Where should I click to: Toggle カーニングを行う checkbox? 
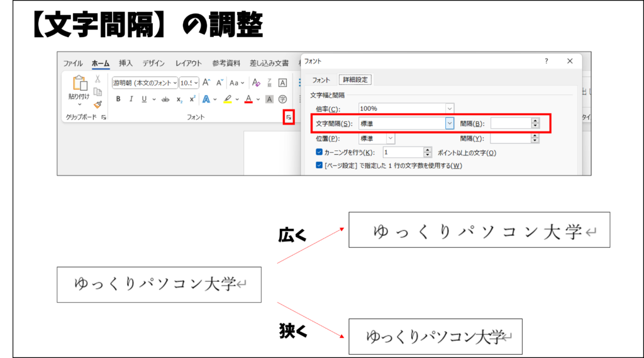[319, 152]
